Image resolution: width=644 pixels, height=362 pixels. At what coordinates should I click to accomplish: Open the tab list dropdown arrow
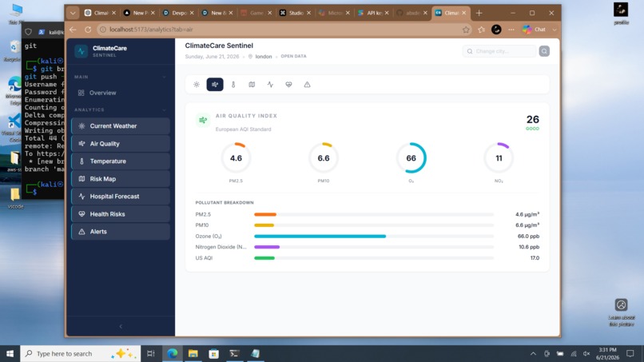click(x=73, y=13)
